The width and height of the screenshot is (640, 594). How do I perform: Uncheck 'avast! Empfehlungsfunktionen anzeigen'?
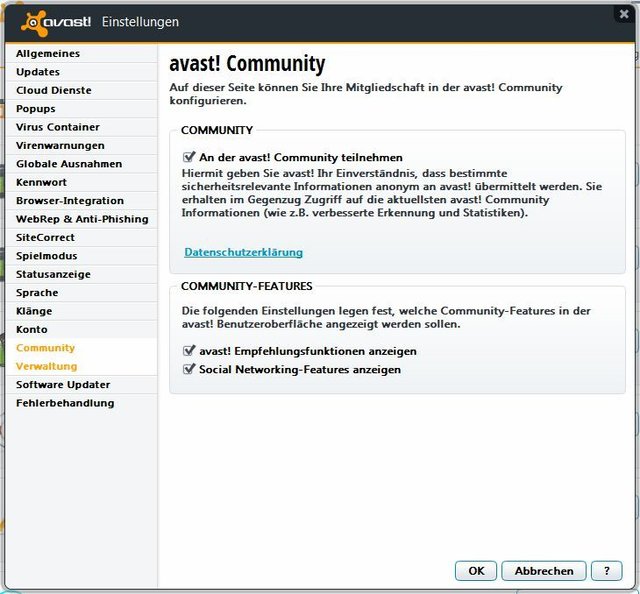[x=189, y=351]
